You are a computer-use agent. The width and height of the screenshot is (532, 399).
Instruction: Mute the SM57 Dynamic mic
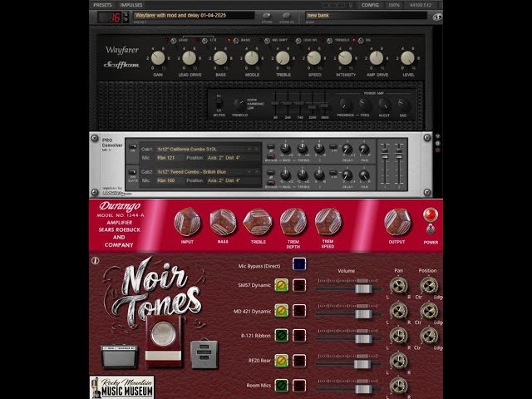tap(281, 285)
